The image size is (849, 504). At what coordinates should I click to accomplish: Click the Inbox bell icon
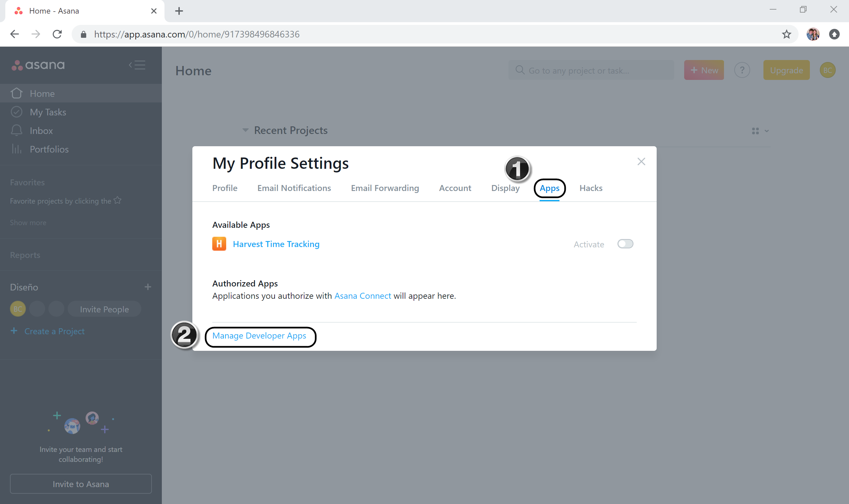click(16, 130)
